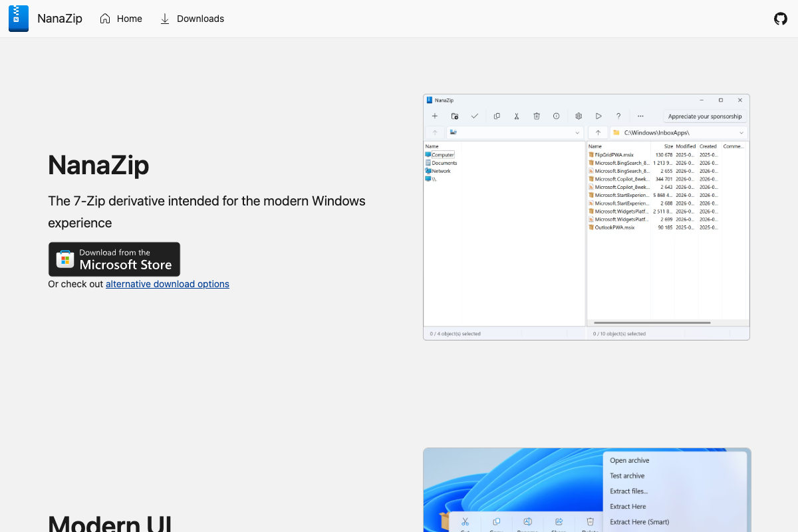The height and width of the screenshot is (532, 798).
Task: Click Download from the Microsoft Store button
Action: click(114, 259)
